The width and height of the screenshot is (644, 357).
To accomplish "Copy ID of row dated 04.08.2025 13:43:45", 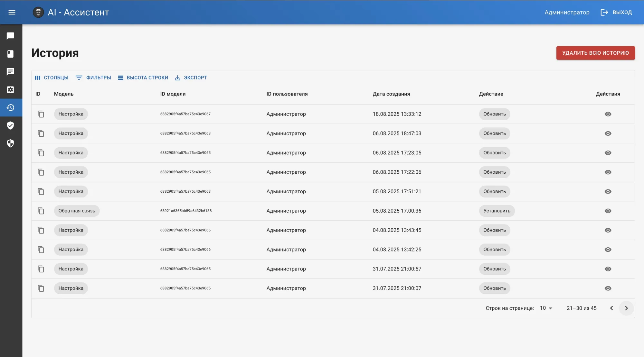I will click(x=41, y=230).
